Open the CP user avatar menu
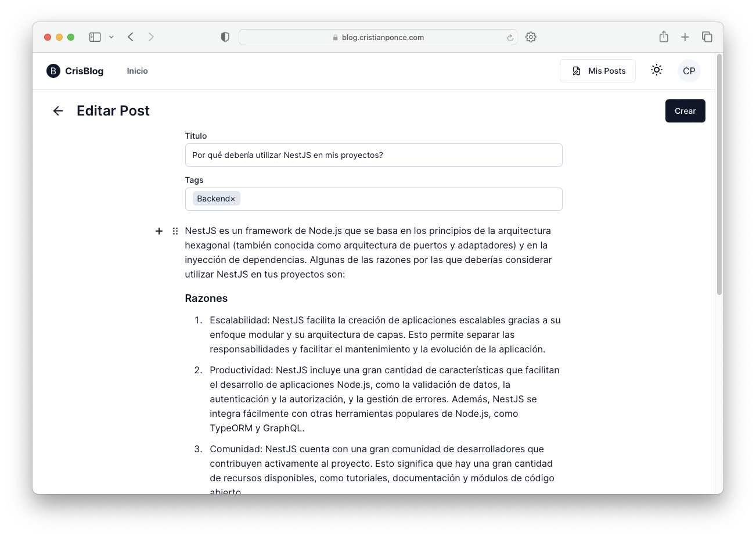756x537 pixels. (x=689, y=71)
